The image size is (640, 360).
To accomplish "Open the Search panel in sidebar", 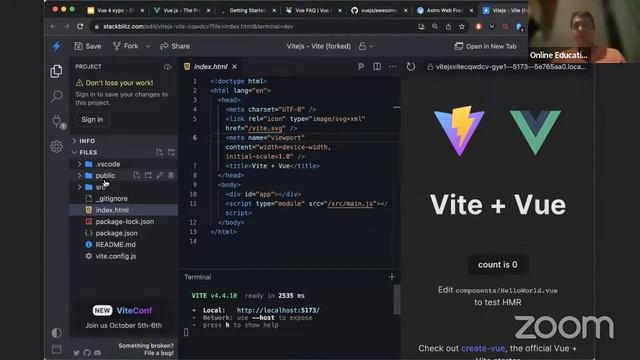I will pos(56,96).
